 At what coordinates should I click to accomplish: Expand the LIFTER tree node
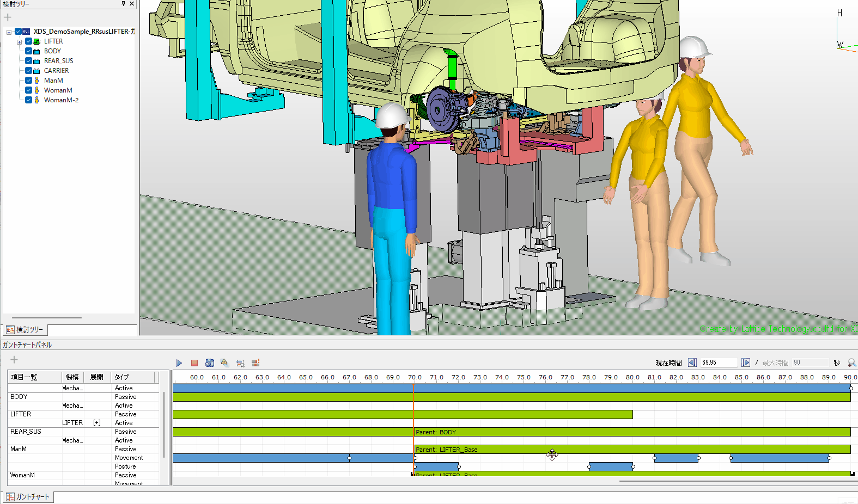point(20,42)
